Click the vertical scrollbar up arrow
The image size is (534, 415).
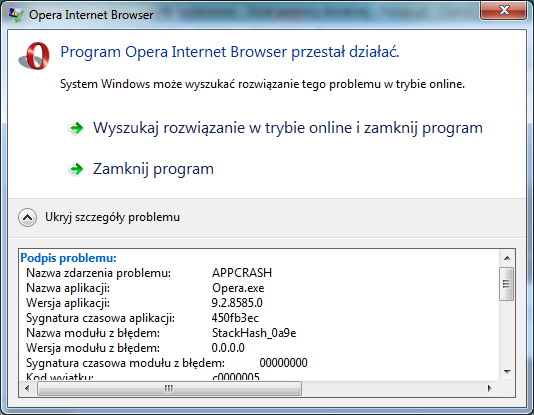pyautogui.click(x=507, y=258)
